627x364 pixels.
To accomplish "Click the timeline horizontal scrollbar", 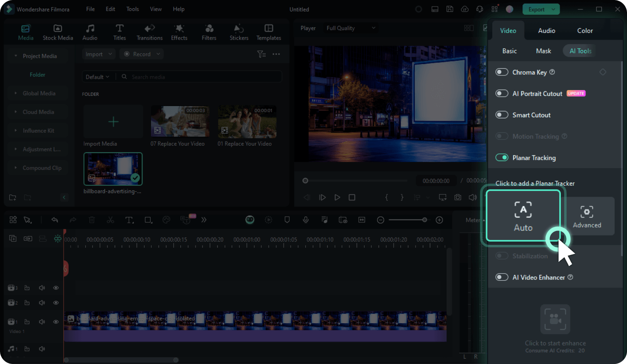I will point(121,360).
